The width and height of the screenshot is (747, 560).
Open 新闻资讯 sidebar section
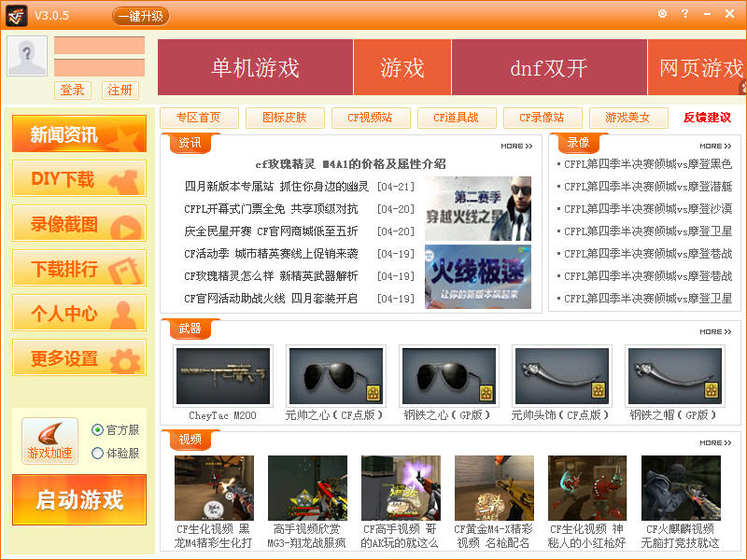point(79,133)
